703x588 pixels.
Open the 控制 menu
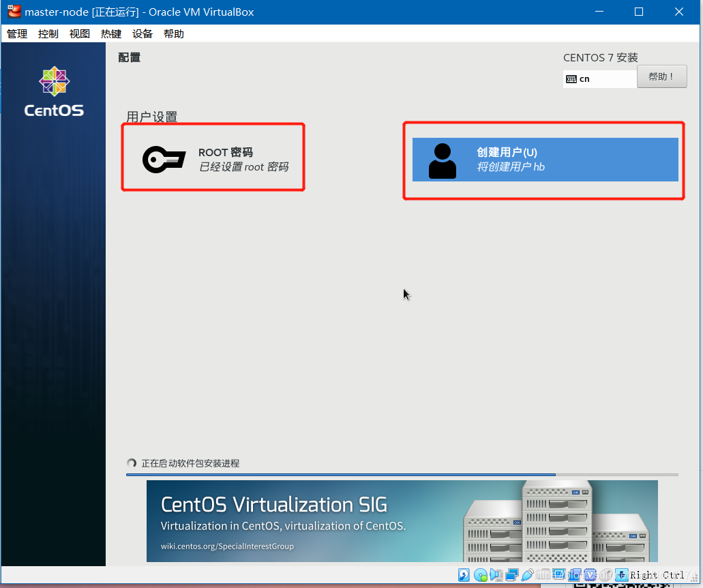pos(48,33)
